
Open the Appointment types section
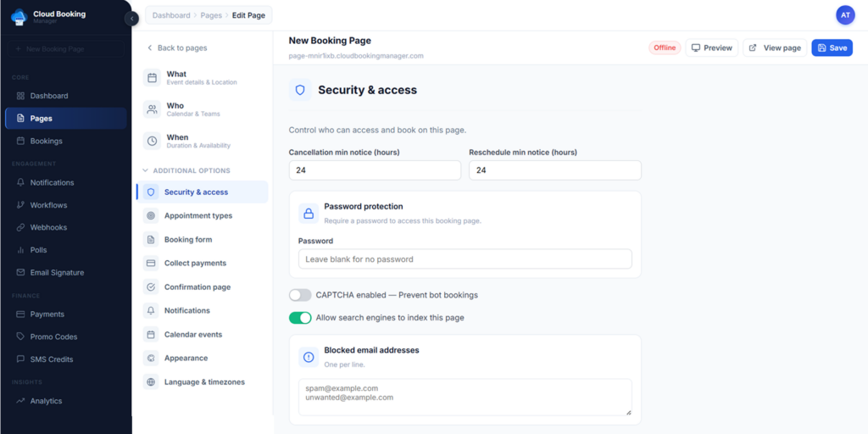pyautogui.click(x=198, y=216)
